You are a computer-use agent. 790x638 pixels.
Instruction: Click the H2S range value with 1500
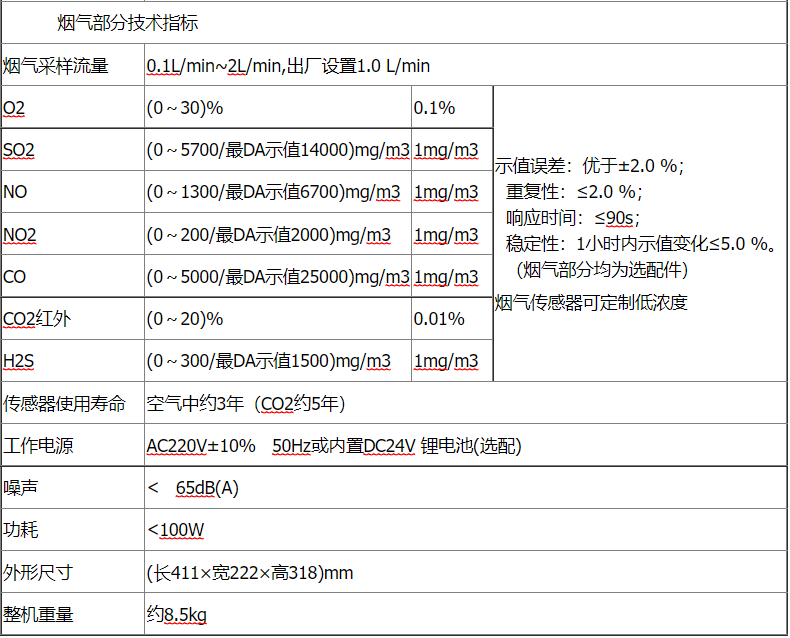(x=269, y=362)
